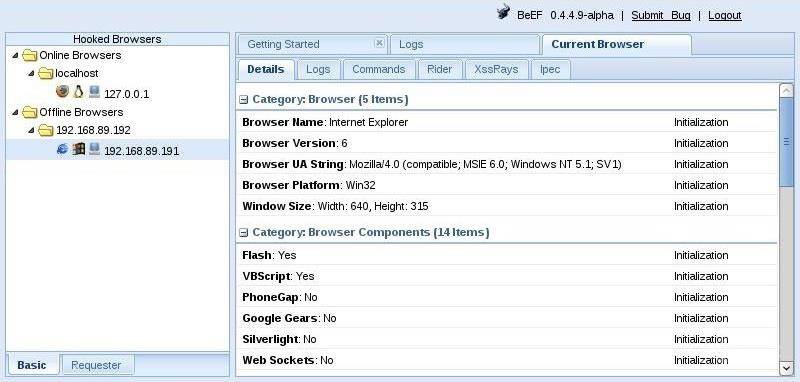The height and width of the screenshot is (382, 800).
Task: Collapse the Offline Browsers tree node
Action: coord(15,112)
